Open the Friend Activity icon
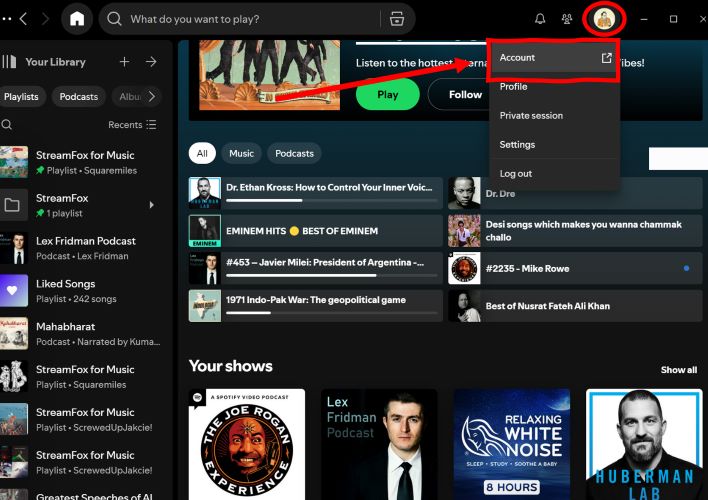The width and height of the screenshot is (708, 500). (x=567, y=19)
